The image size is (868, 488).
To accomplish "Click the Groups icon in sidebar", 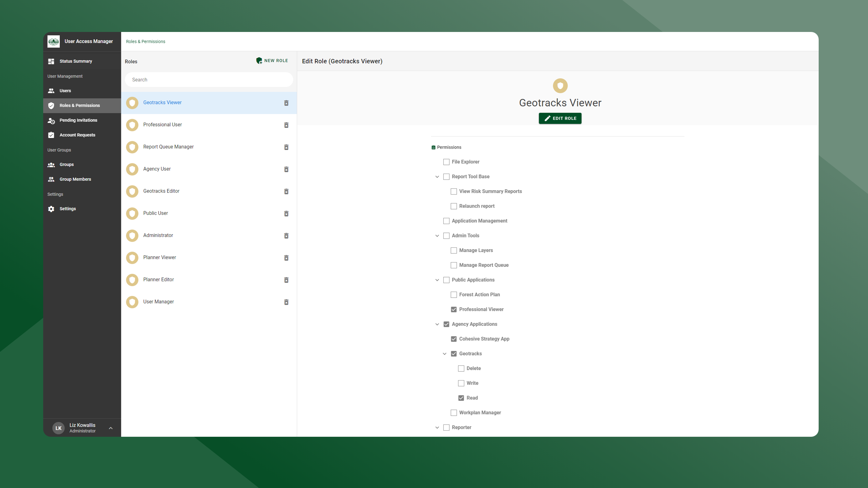I will coord(51,165).
